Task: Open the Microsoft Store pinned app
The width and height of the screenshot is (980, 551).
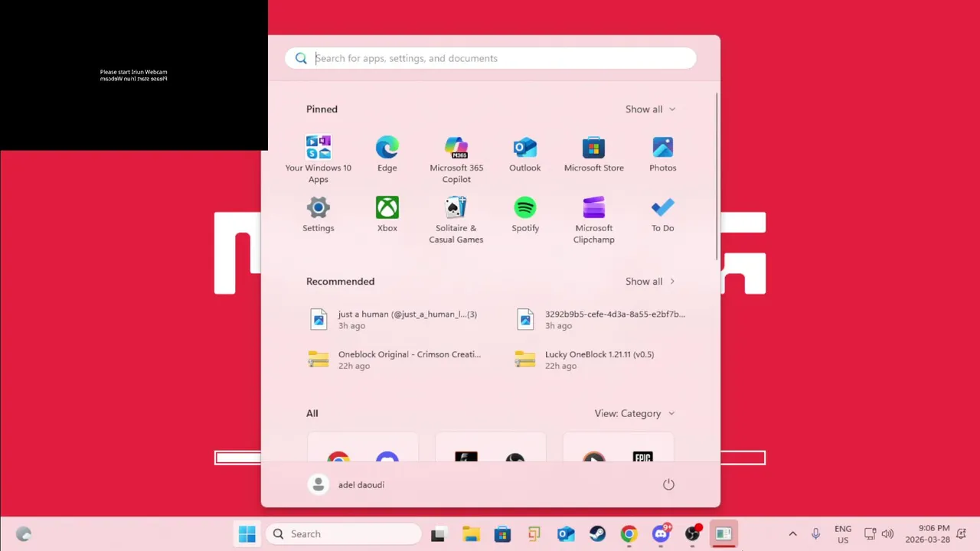Action: pos(594,155)
